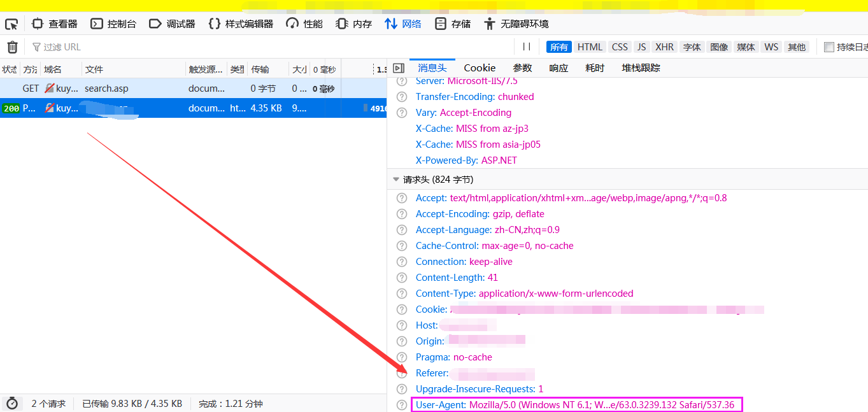Open help icon beside Content-Length header
This screenshot has width=868, height=412.
pos(401,278)
